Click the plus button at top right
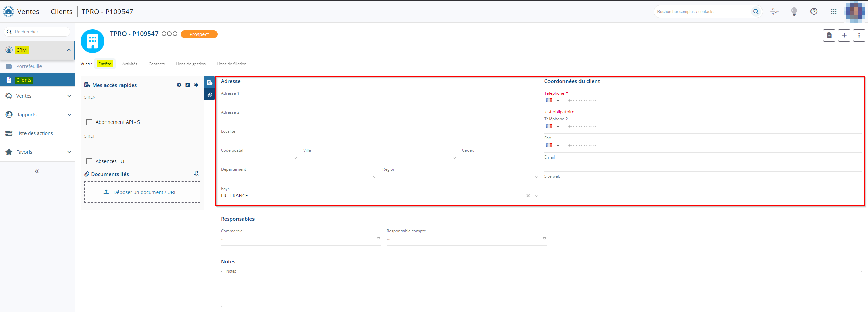The height and width of the screenshot is (312, 868). point(844,35)
